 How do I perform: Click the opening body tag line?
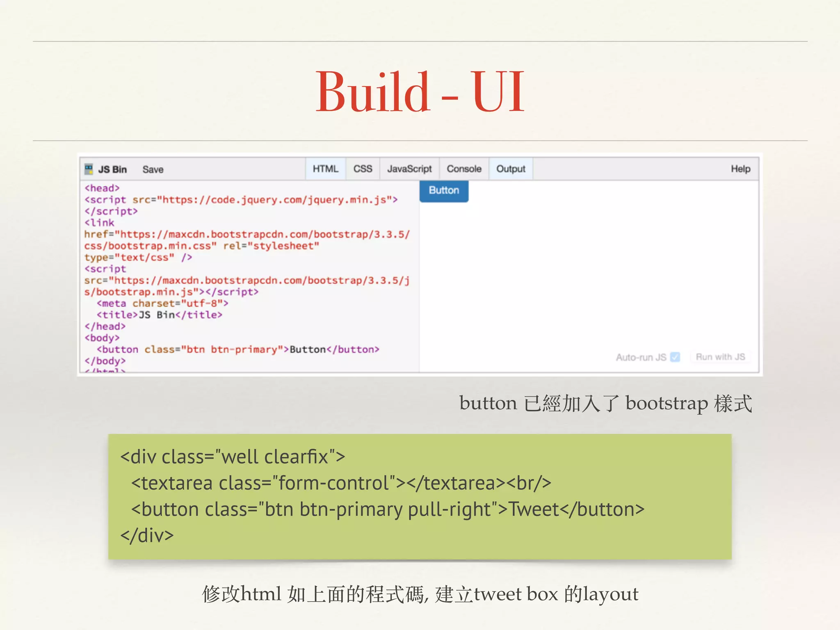coord(102,338)
